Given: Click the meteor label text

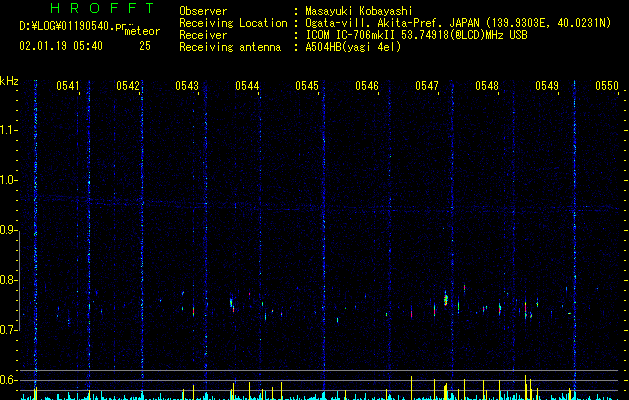Looking at the screenshot, I should point(142,31).
